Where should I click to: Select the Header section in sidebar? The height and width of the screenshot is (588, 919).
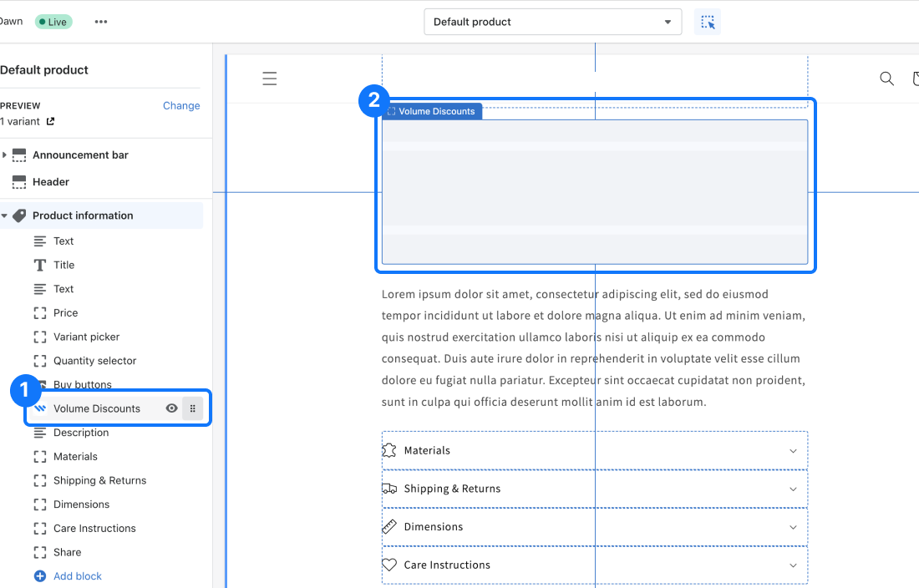[51, 182]
